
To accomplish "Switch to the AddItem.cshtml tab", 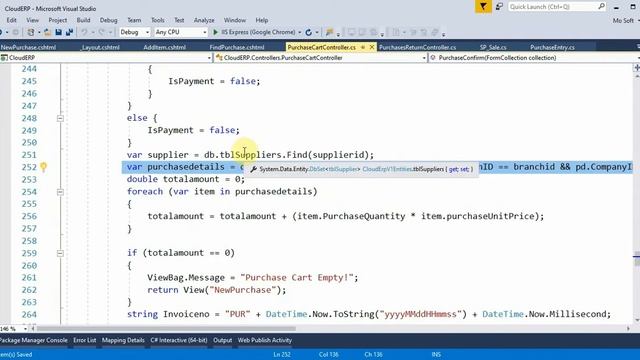I will pos(164,47).
